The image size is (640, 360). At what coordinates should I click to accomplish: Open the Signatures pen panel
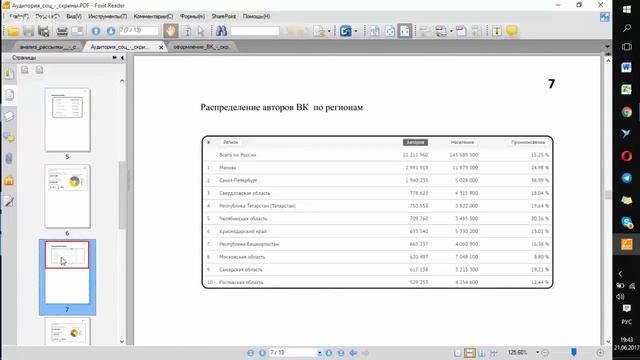[9, 201]
